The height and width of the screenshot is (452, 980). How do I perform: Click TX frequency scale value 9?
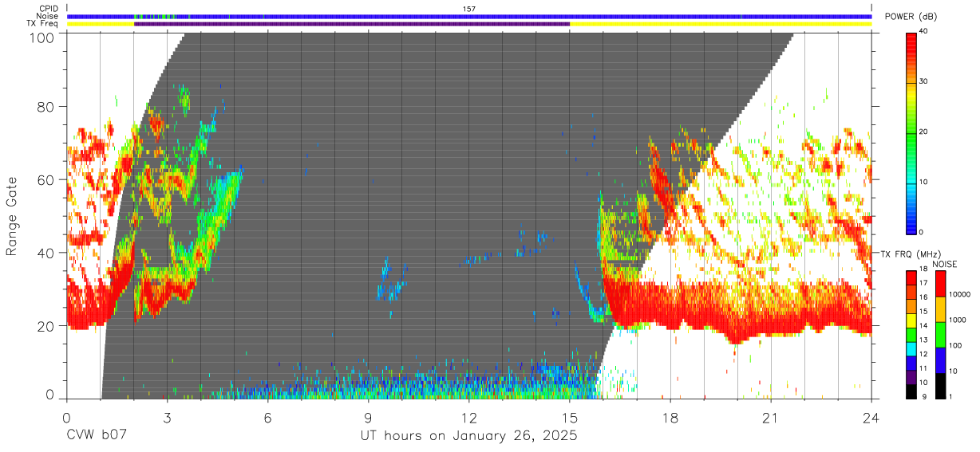(923, 396)
